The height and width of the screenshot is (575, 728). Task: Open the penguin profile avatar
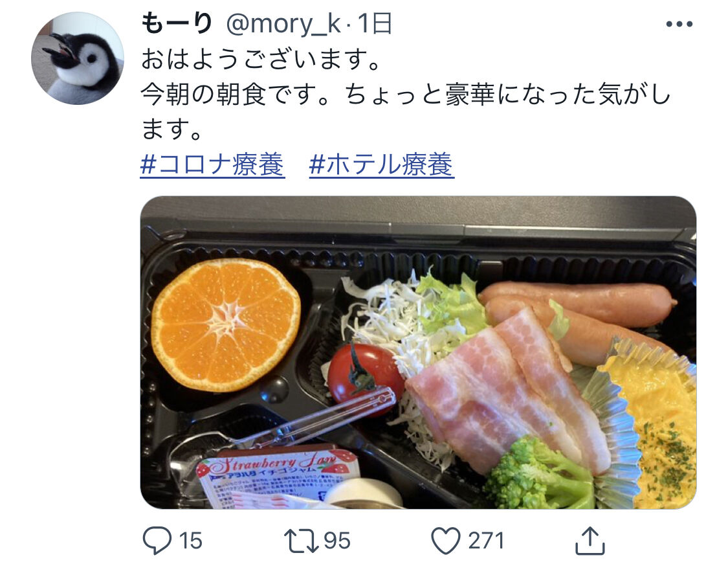point(78,58)
